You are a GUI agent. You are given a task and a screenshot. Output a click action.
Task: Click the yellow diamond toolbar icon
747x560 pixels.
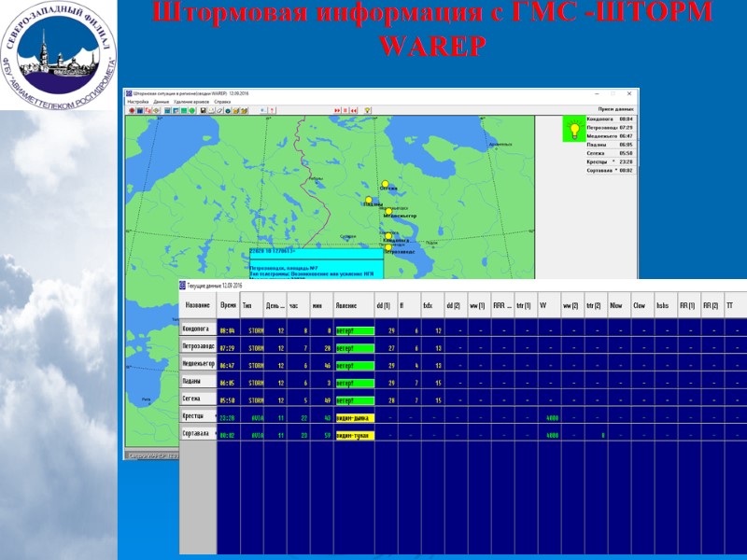pos(156,110)
